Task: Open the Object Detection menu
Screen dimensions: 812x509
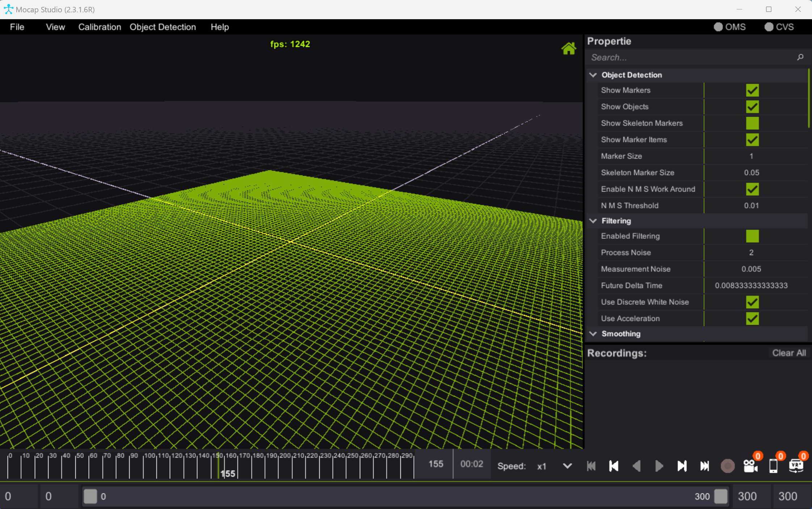Action: coord(163,26)
